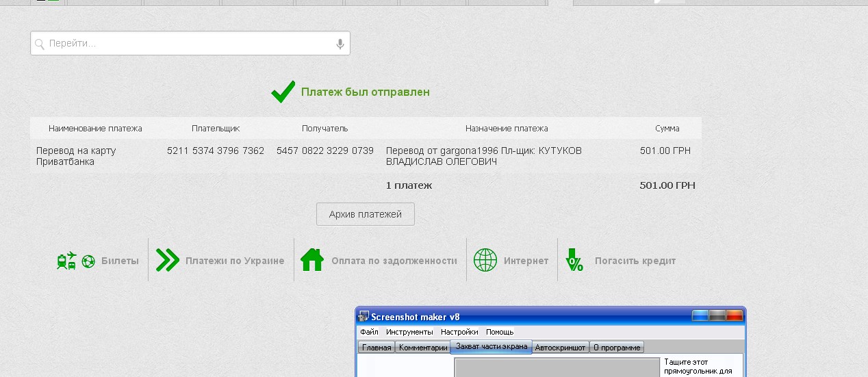Close the Screenshot maker window
Screen dimensions: 868x377
734,316
